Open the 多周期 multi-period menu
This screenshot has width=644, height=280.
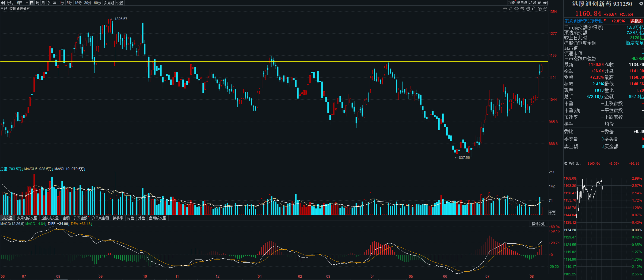pyautogui.click(x=109, y=3)
